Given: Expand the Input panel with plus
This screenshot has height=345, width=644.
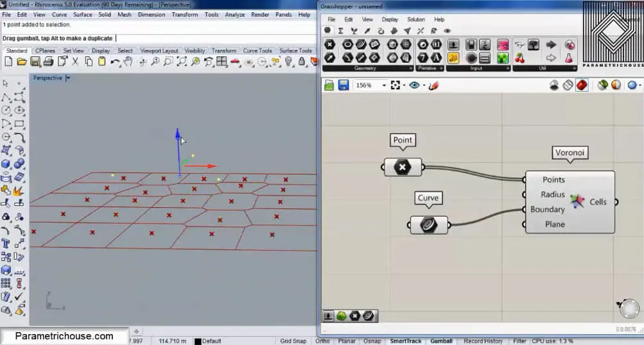Looking at the screenshot, I should pos(508,69).
